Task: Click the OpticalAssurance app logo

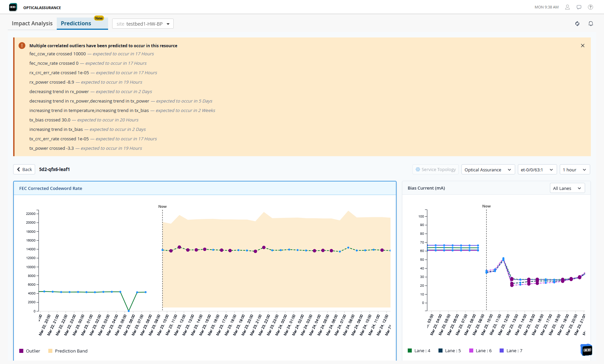Action: coord(13,7)
